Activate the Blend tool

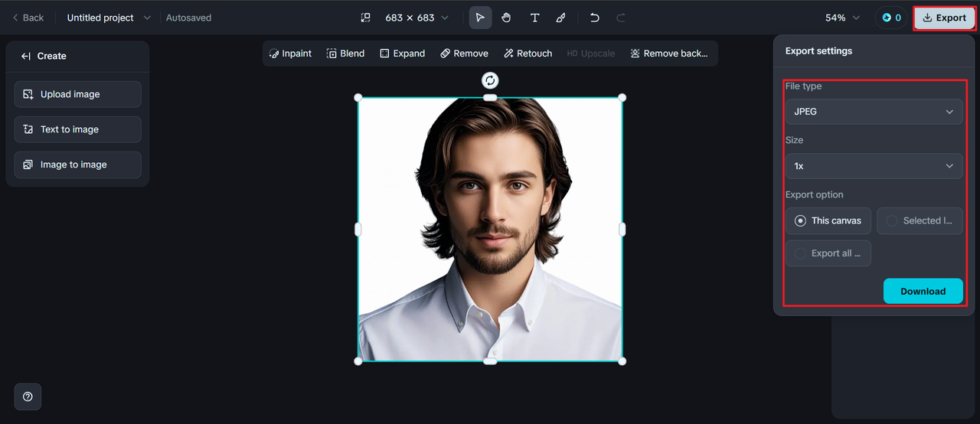345,54
